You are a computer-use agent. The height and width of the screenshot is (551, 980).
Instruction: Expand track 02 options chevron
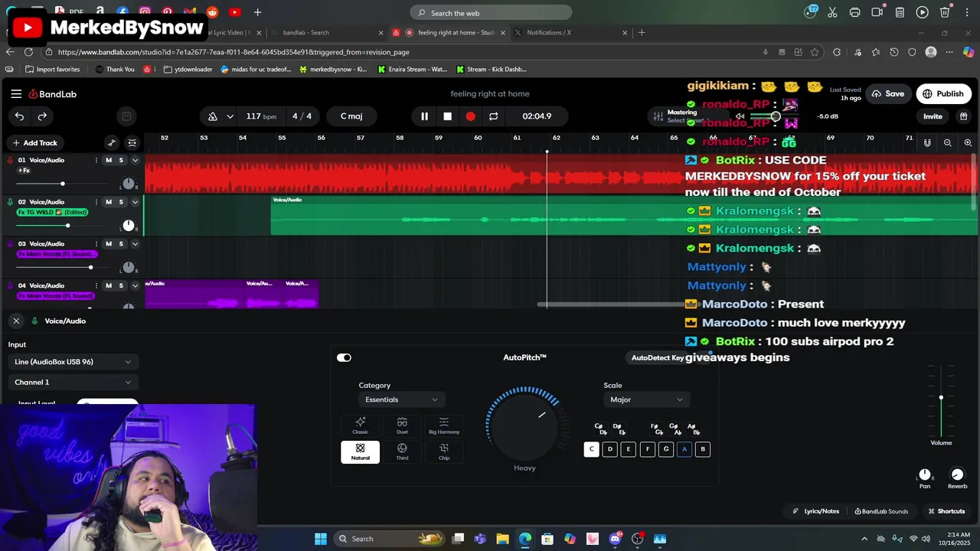coord(135,202)
